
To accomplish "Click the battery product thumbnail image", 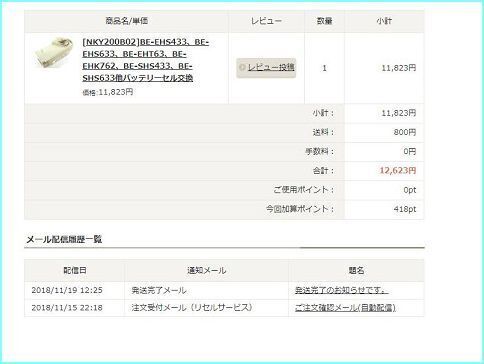I will 53,53.
